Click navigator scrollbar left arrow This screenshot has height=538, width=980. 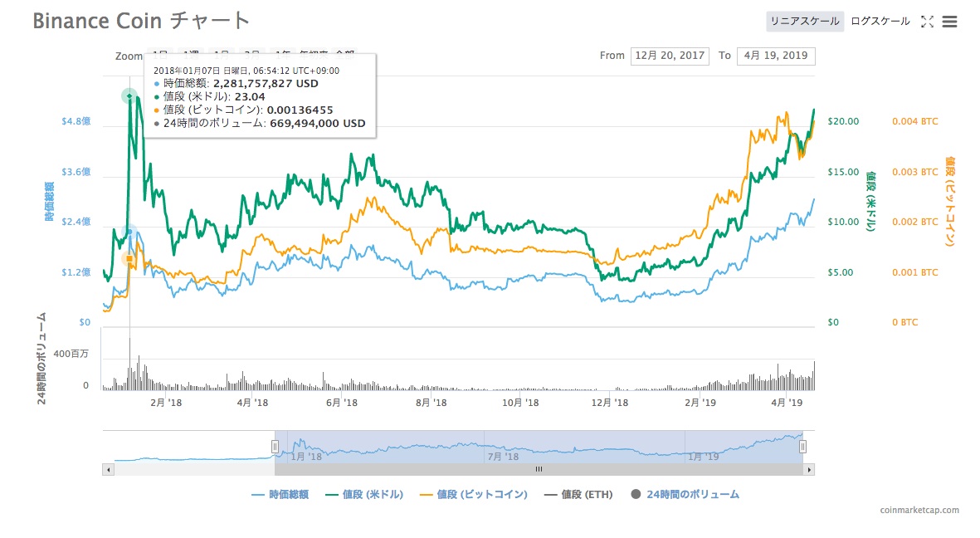(x=109, y=469)
